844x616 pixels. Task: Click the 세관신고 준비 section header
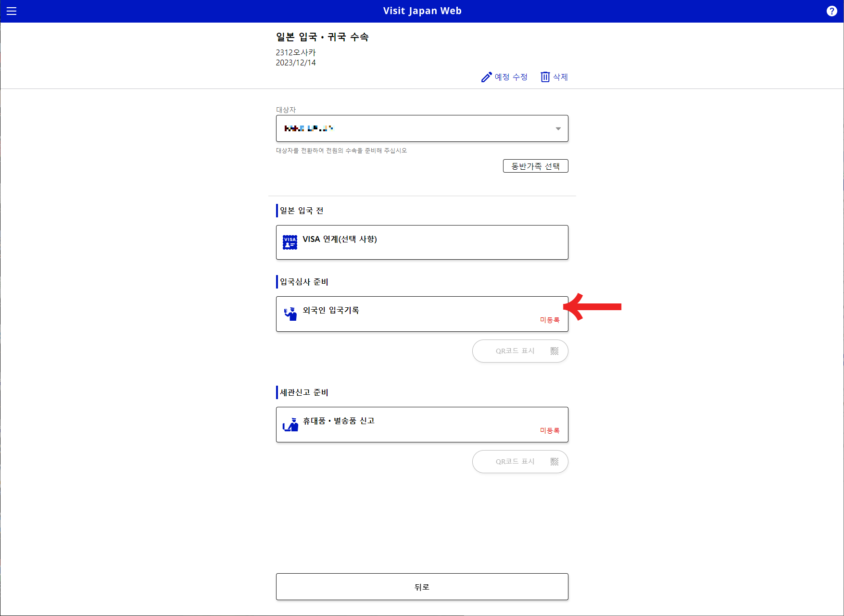click(304, 392)
